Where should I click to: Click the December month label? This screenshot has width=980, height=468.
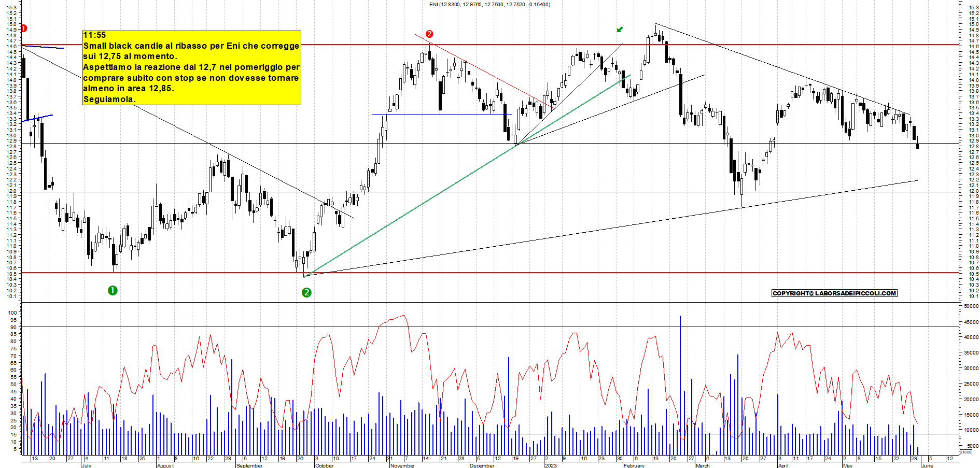click(482, 465)
